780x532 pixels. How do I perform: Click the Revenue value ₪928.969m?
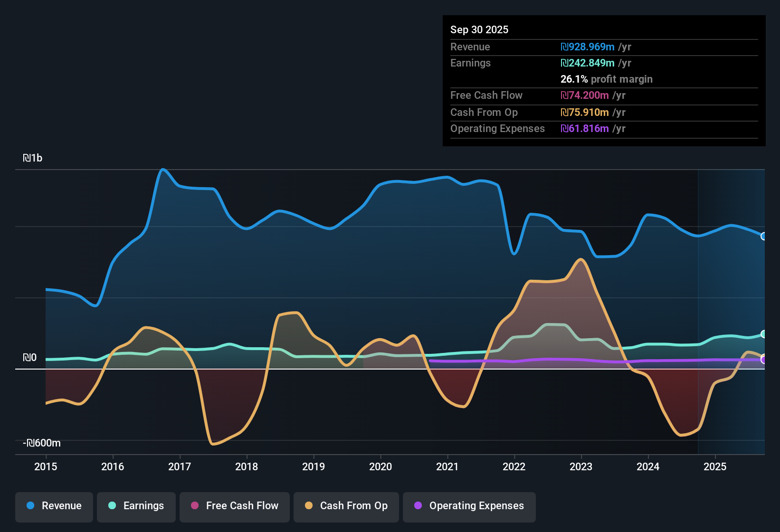(x=587, y=47)
